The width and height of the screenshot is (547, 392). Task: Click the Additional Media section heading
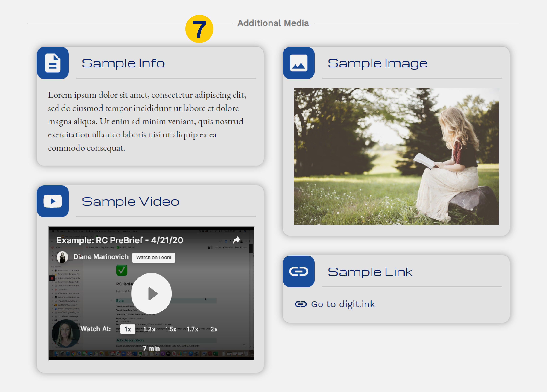tap(273, 23)
